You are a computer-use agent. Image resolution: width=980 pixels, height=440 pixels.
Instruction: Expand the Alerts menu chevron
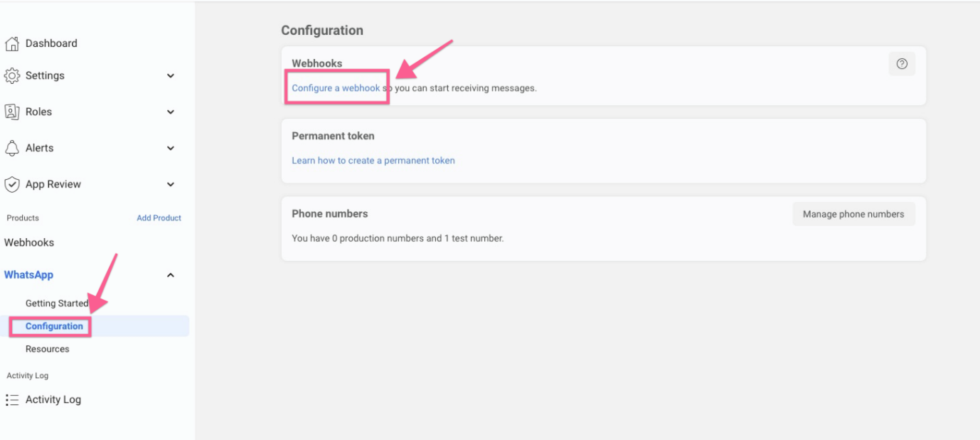[171, 149]
